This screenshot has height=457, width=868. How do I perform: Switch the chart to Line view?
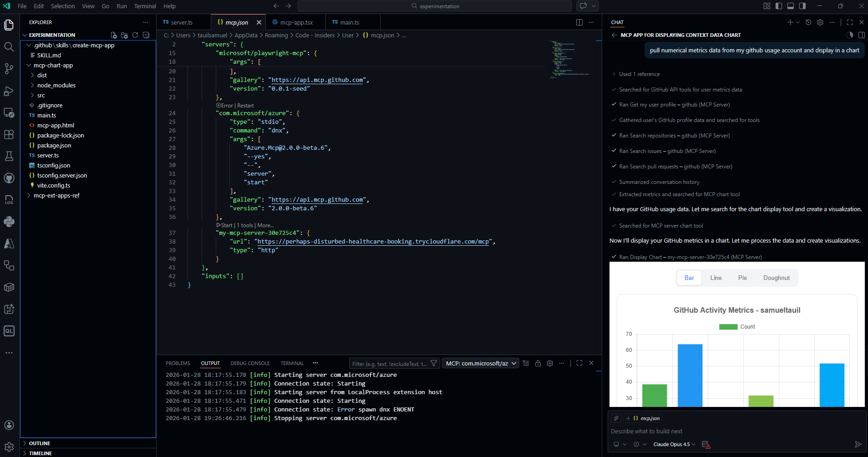[716, 278]
